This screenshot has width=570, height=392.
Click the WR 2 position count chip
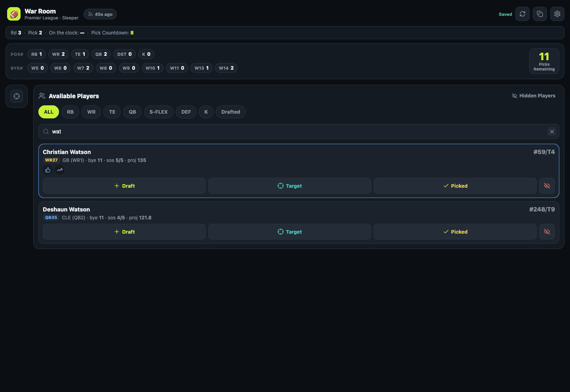(x=59, y=54)
